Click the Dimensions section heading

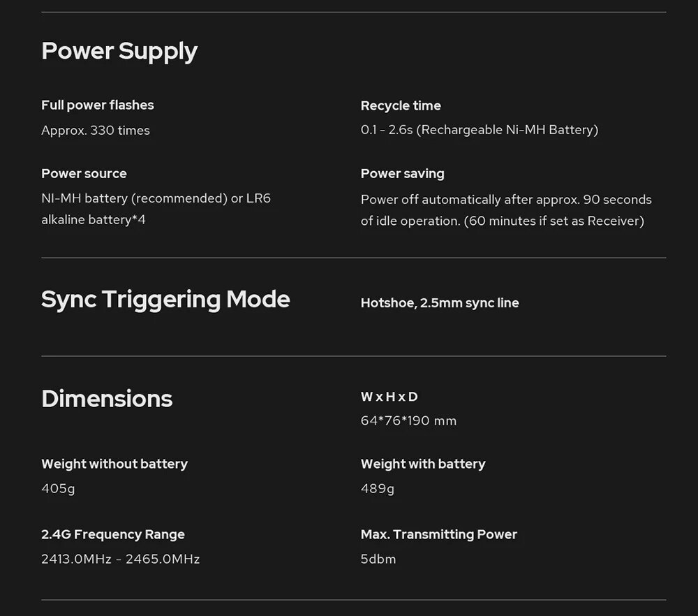pyautogui.click(x=107, y=399)
